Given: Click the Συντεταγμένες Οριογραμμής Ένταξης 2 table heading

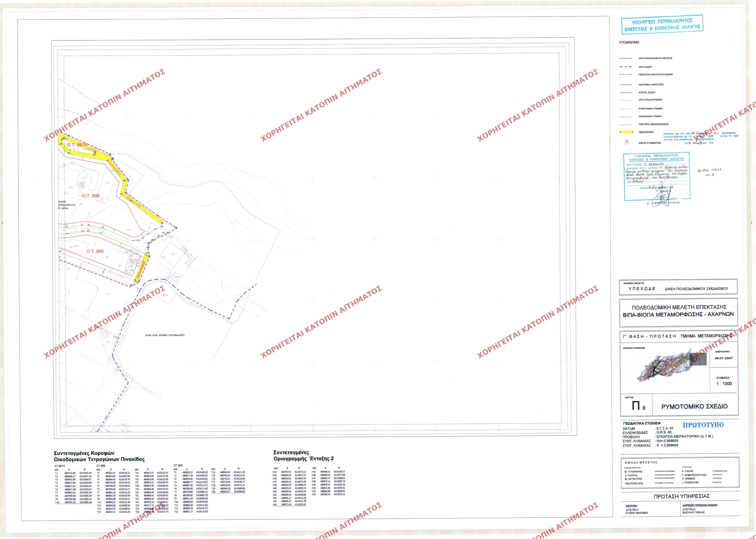Looking at the screenshot, I should pos(304,456).
